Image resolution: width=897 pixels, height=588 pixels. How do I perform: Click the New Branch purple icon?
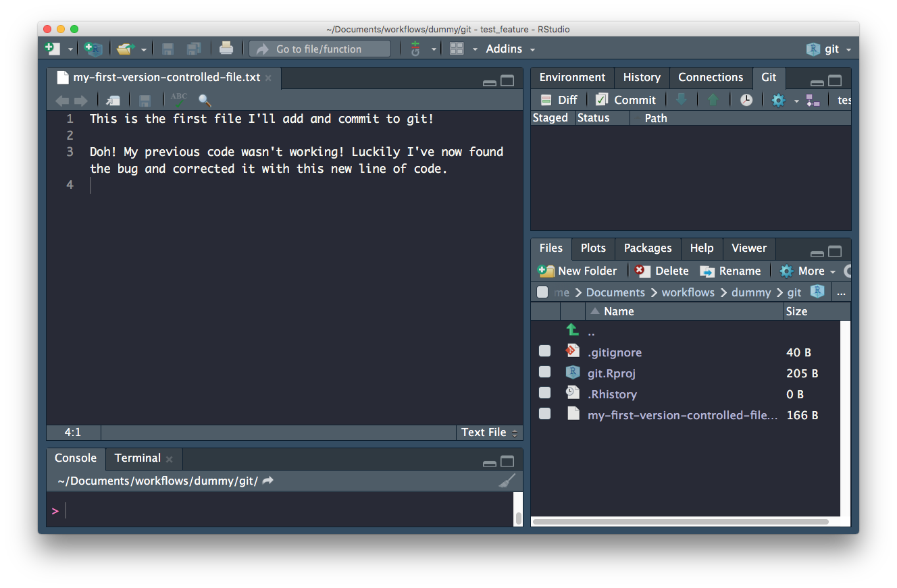[813, 100]
